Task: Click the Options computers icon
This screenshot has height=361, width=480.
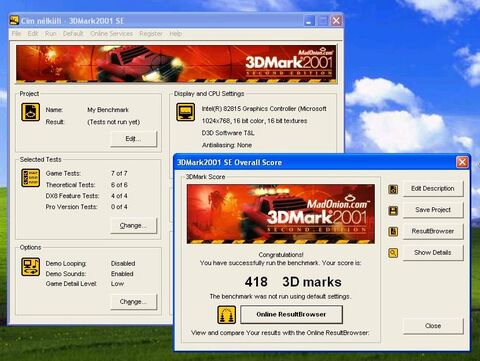Action: 31,267
